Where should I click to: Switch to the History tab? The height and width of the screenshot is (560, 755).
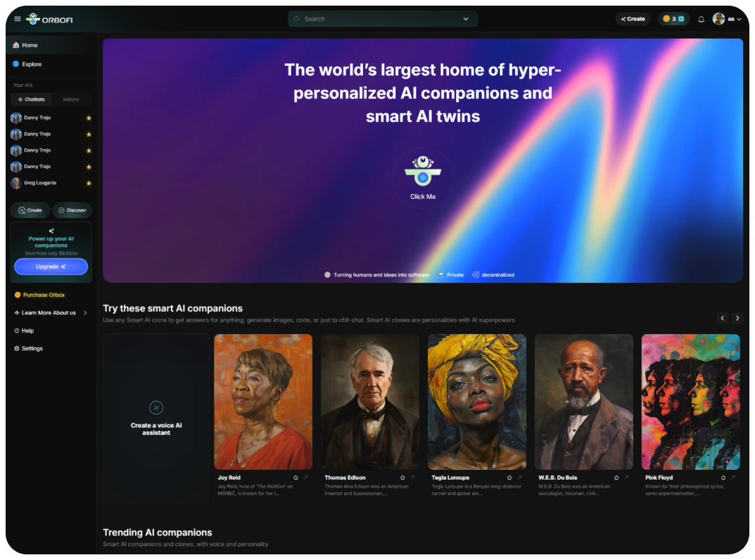[x=71, y=99]
